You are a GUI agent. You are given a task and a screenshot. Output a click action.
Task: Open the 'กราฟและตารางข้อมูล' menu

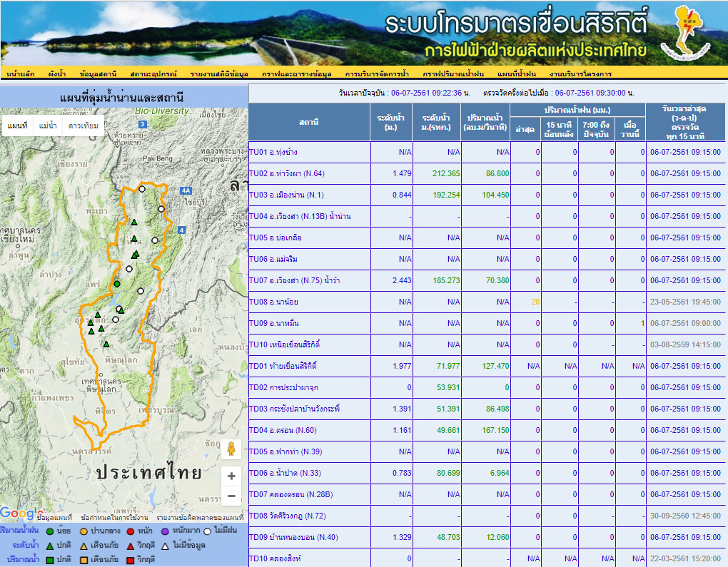297,73
